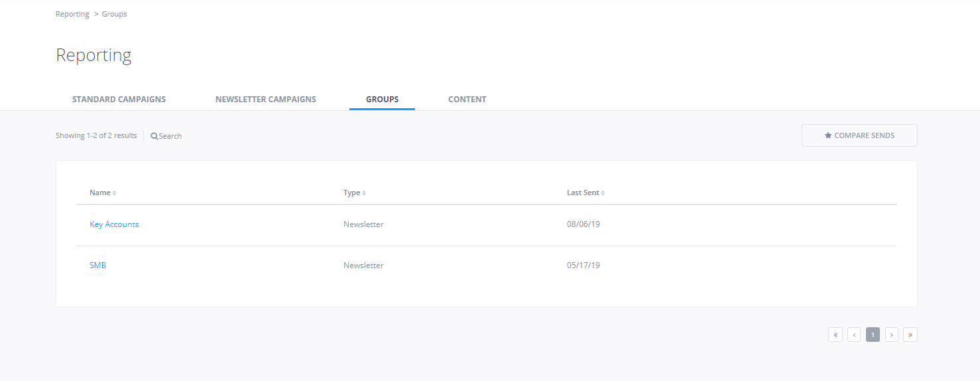Jump to the last page with the double-right arrow
Image resolution: width=980 pixels, height=381 pixels.
(x=910, y=335)
